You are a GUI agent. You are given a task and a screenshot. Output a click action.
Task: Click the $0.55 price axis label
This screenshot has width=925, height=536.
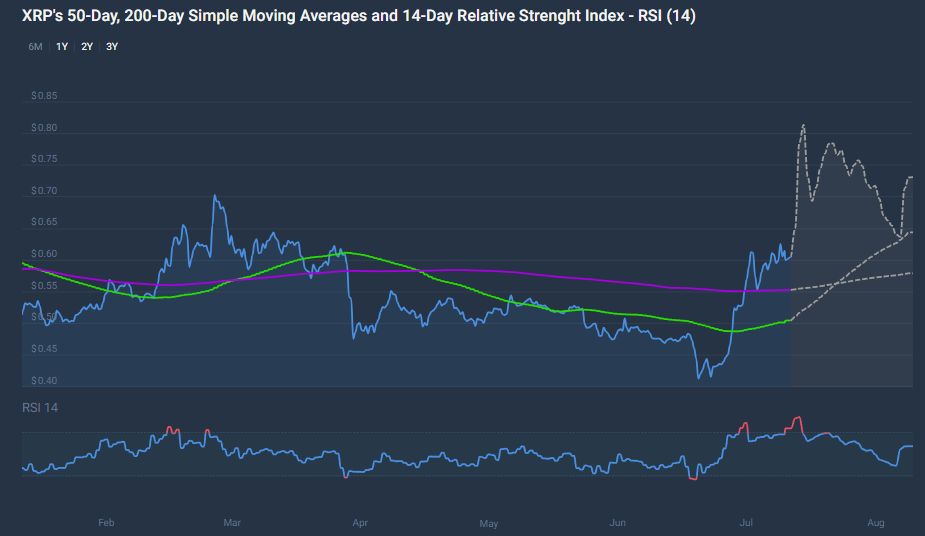click(x=44, y=285)
